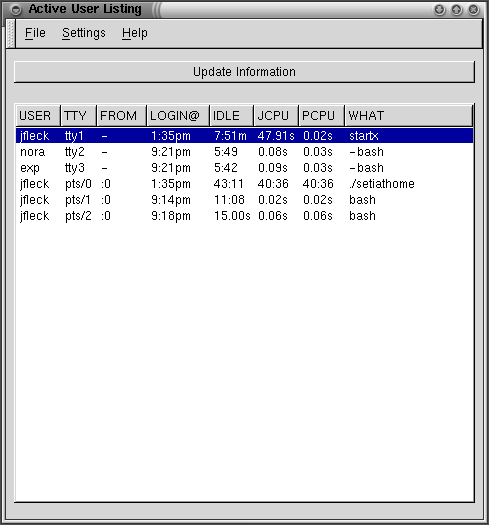
Task: Sort by the USER column header
Action: [x=38, y=116]
